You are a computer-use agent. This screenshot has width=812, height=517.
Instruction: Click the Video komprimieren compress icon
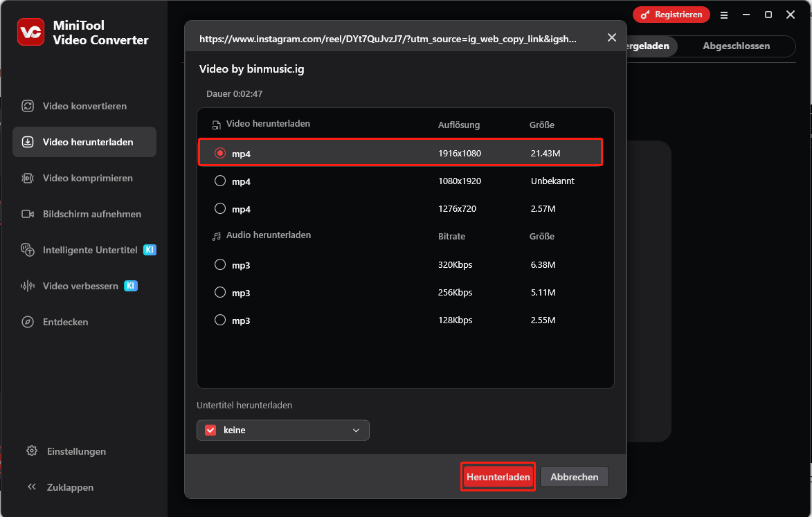coord(28,178)
